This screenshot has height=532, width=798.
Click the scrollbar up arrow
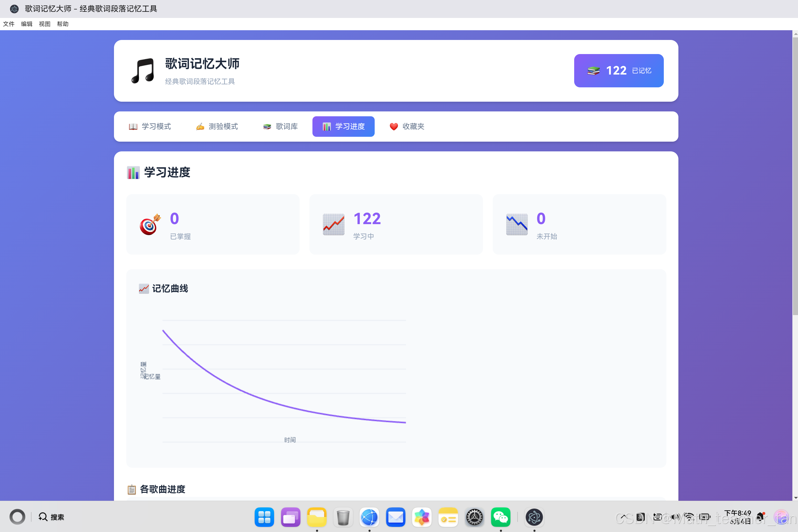pyautogui.click(x=795, y=34)
